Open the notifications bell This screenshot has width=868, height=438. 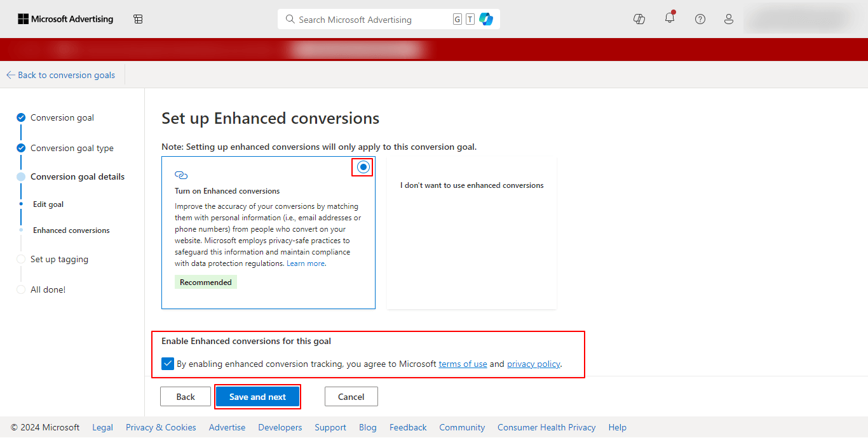[x=670, y=18]
